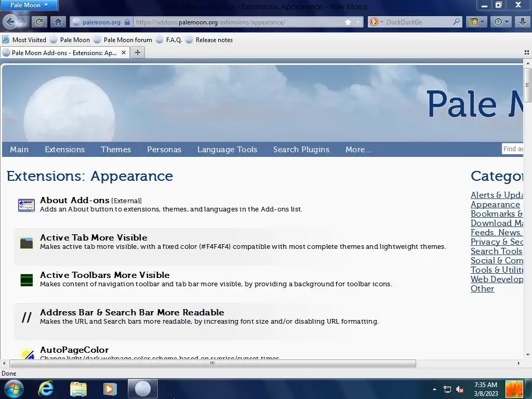532x399 pixels.
Task: Bookmark this page with the star icon
Action: pos(348,22)
